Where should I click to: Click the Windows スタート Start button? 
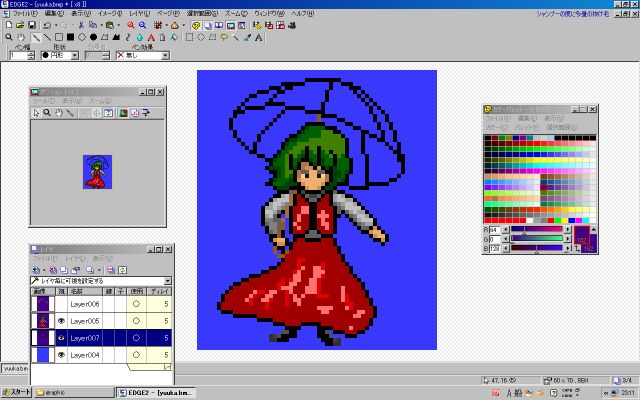pos(16,392)
